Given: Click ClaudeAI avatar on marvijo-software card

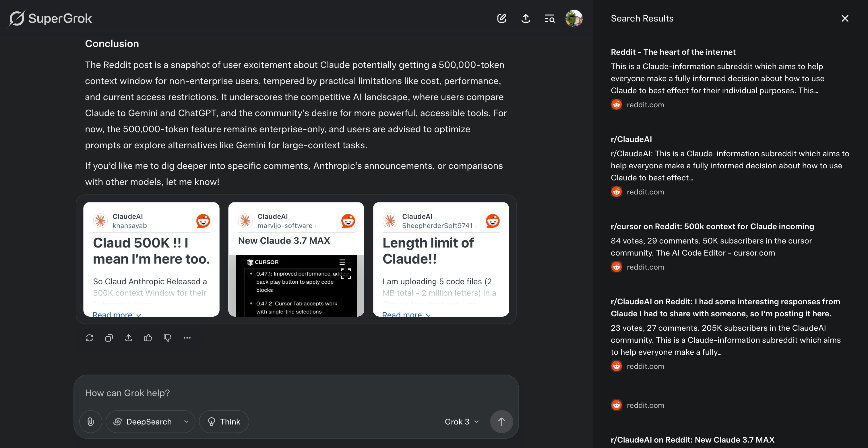Looking at the screenshot, I should pos(245,221).
